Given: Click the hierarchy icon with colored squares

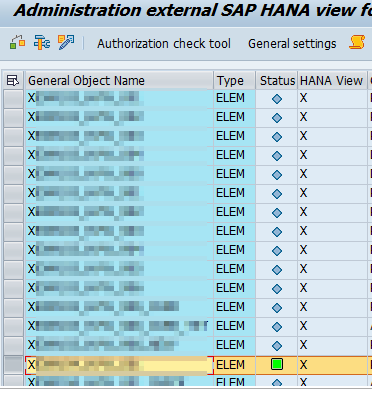Looking at the screenshot, I should [17, 43].
